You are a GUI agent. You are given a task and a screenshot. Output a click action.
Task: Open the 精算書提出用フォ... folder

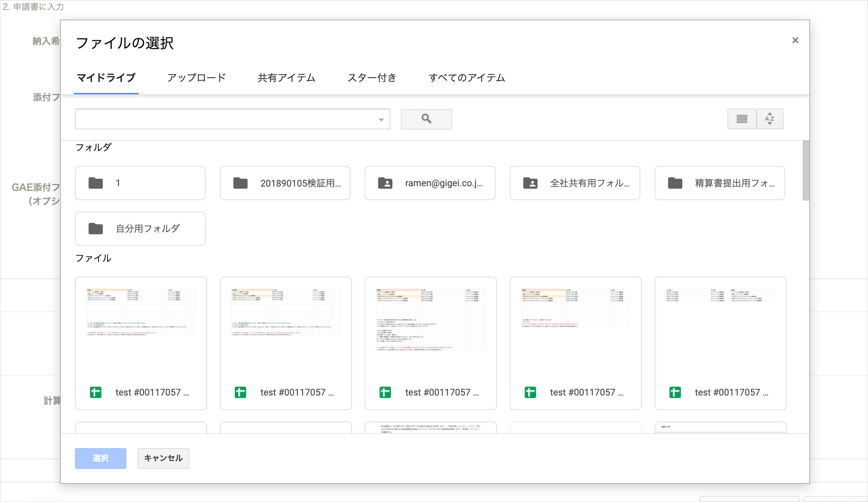pyautogui.click(x=720, y=183)
